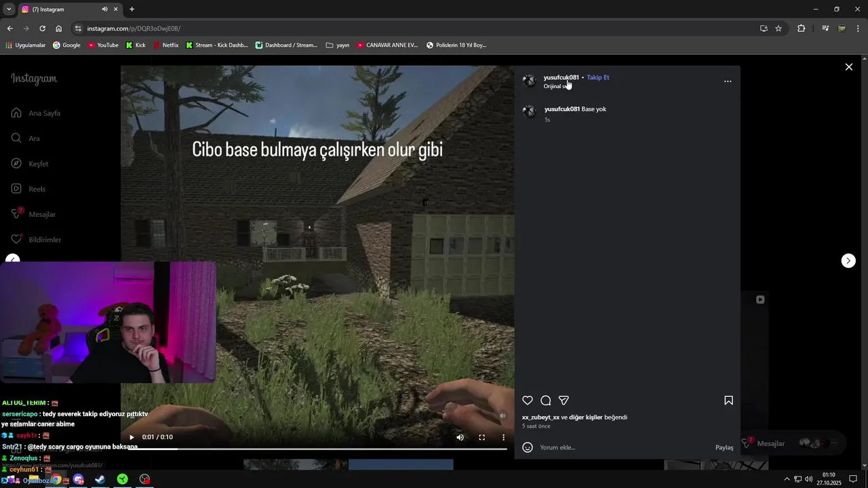Open Chrome three-dot menu
Screen dimensions: 868x488
coord(858,28)
